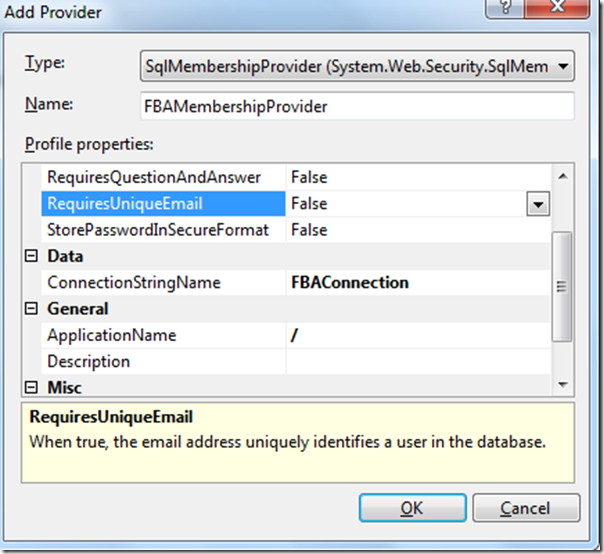Viewport: 604px width, 554px height.
Task: Select the ConnectionStringName property label
Action: point(134,283)
